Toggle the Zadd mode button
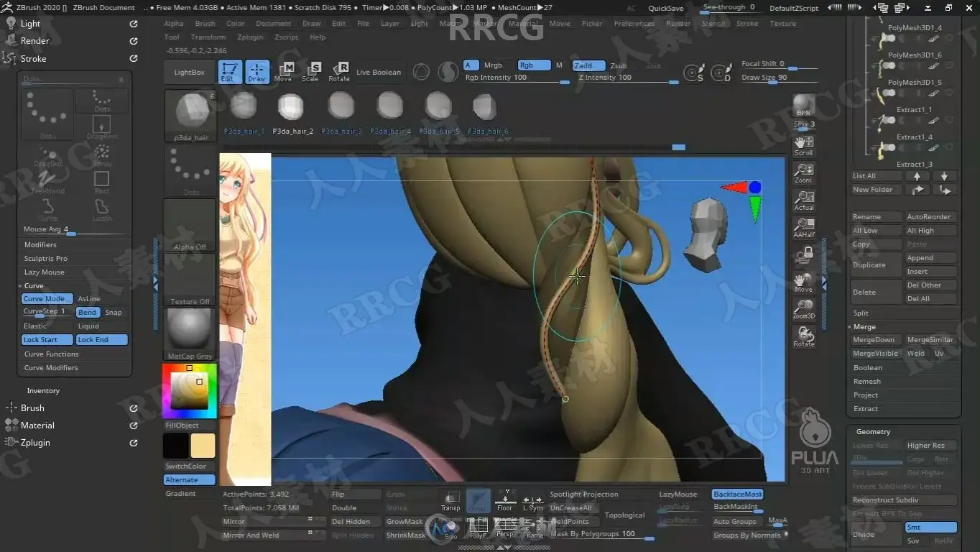980x552 pixels. tap(588, 65)
